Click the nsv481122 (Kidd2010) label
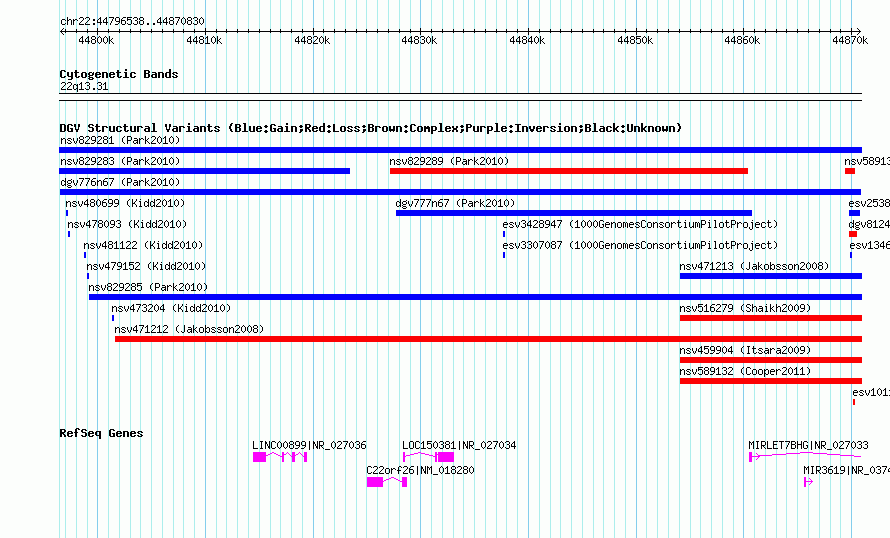The height and width of the screenshot is (538, 890). point(143,245)
